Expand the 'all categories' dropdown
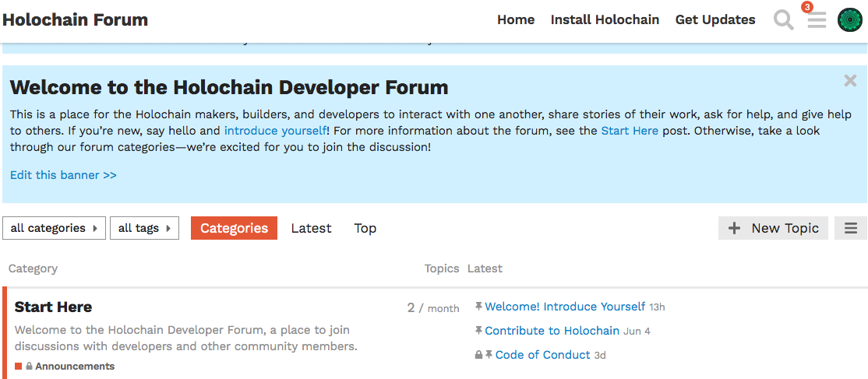868x379 pixels. [55, 228]
